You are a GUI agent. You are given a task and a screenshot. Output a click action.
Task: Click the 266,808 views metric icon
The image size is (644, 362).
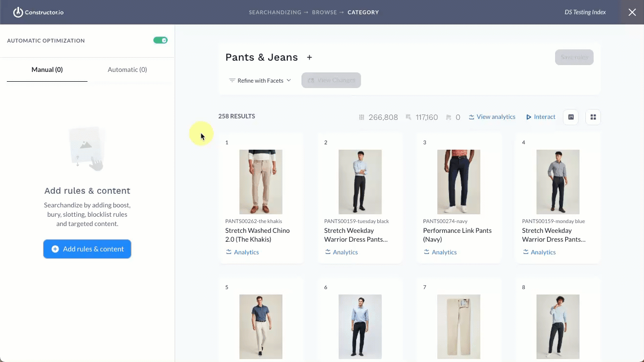(362, 117)
